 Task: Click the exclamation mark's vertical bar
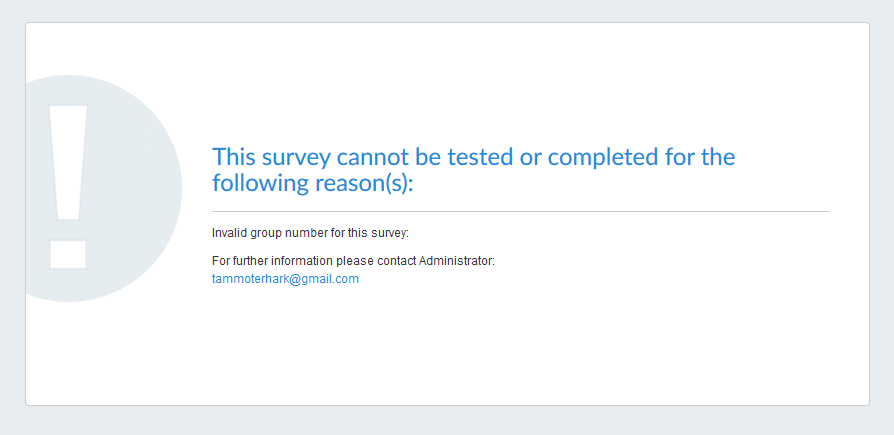[x=68, y=160]
